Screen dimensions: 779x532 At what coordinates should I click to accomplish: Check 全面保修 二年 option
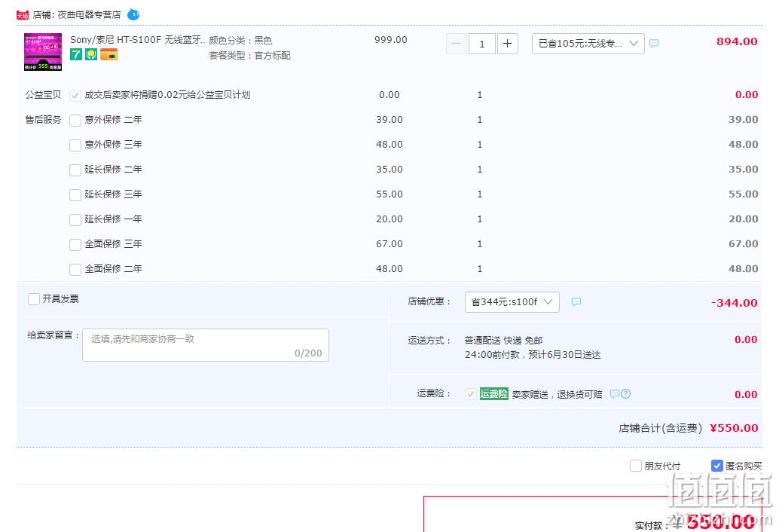(x=75, y=269)
